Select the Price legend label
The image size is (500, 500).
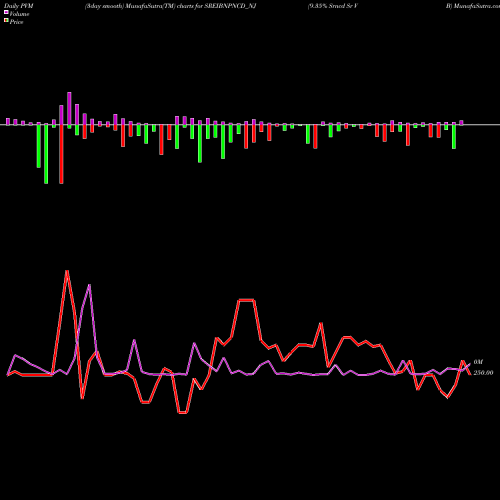[16, 22]
